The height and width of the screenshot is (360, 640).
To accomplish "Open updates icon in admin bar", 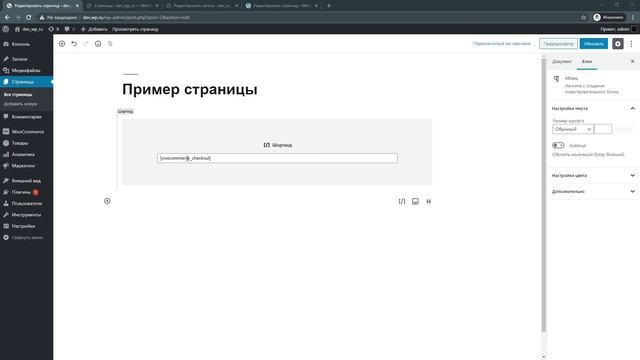I will tap(53, 29).
